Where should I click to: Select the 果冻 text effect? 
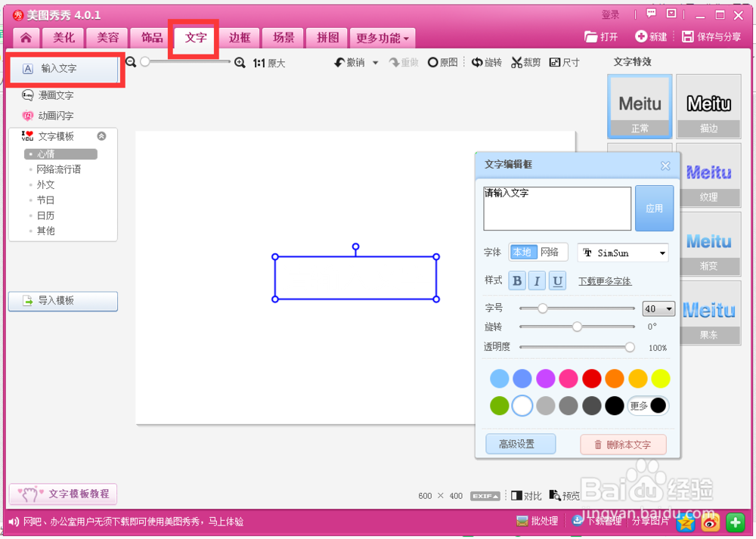[709, 313]
